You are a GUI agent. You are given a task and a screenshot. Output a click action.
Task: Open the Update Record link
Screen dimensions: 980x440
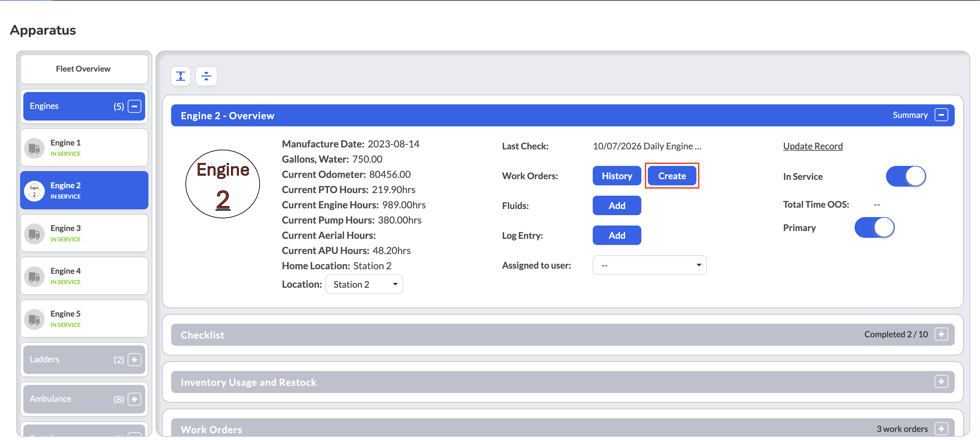[x=813, y=146]
